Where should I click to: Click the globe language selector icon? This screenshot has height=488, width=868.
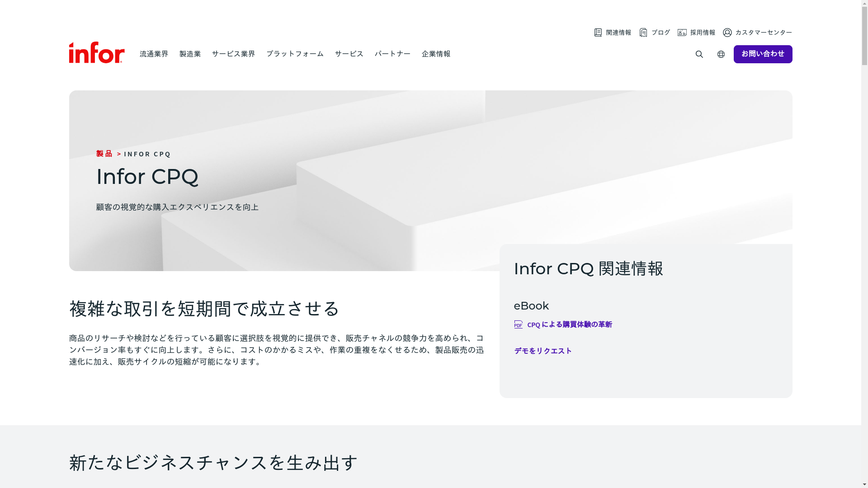pos(721,54)
